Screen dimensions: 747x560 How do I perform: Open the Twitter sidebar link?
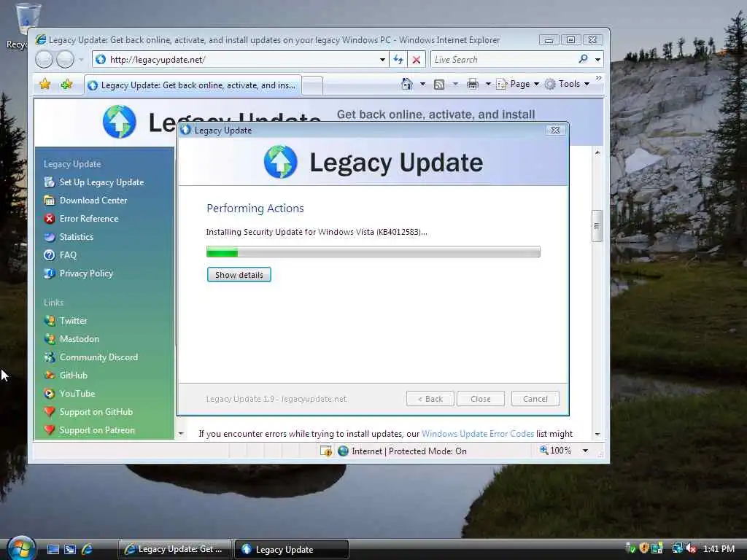point(74,321)
